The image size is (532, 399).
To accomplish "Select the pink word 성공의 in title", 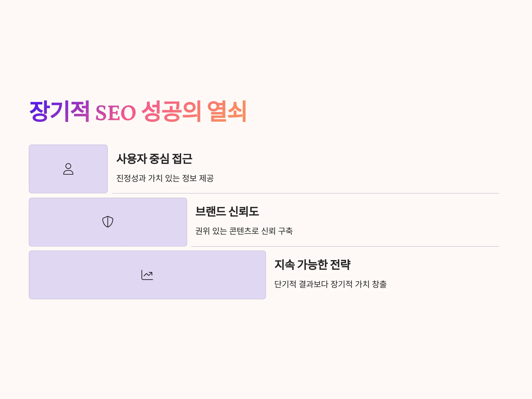I will [171, 111].
